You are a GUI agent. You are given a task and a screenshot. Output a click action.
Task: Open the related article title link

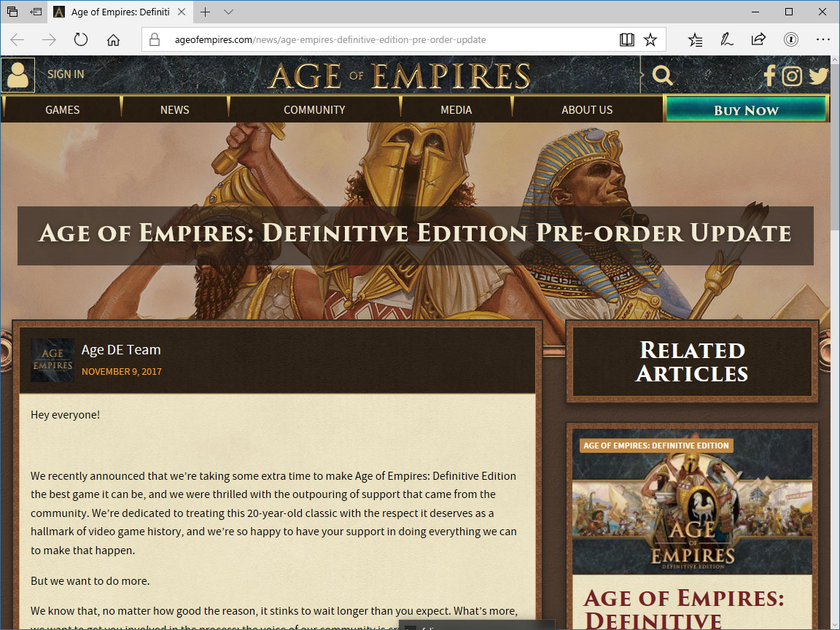683,609
